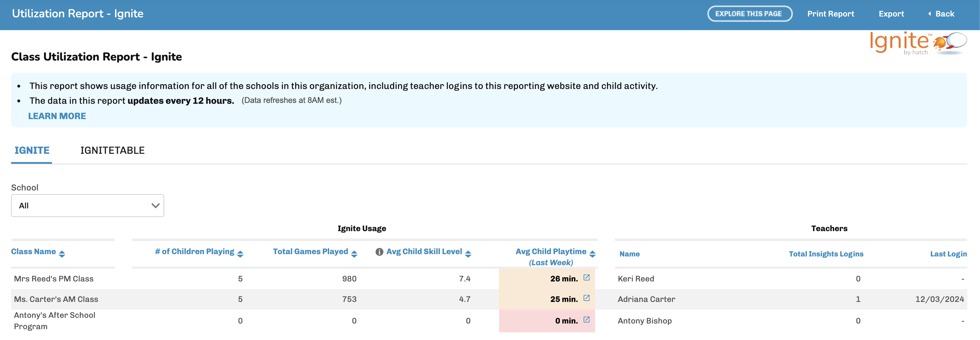
Task: Click info icon next to Avg Child Skill Level
Action: click(379, 252)
